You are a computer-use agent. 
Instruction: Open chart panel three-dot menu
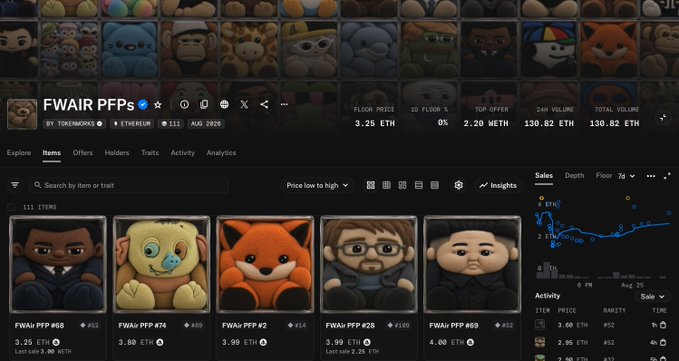pos(651,176)
